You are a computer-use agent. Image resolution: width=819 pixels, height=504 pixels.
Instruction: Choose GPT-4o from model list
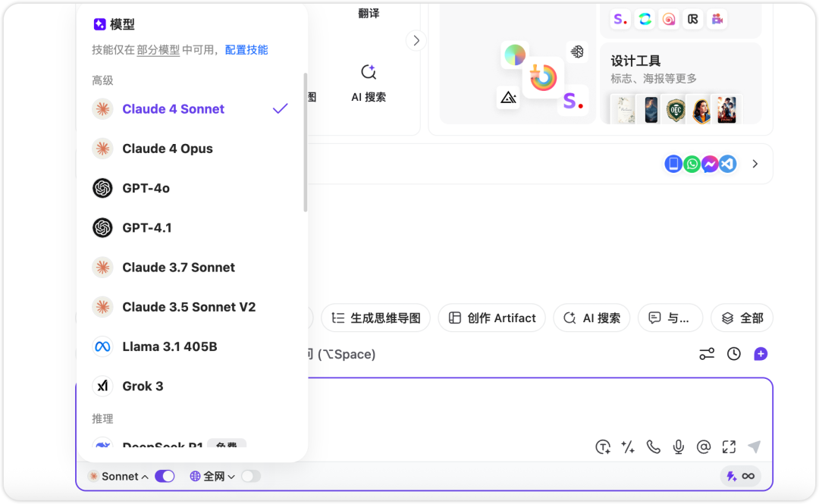click(x=190, y=188)
